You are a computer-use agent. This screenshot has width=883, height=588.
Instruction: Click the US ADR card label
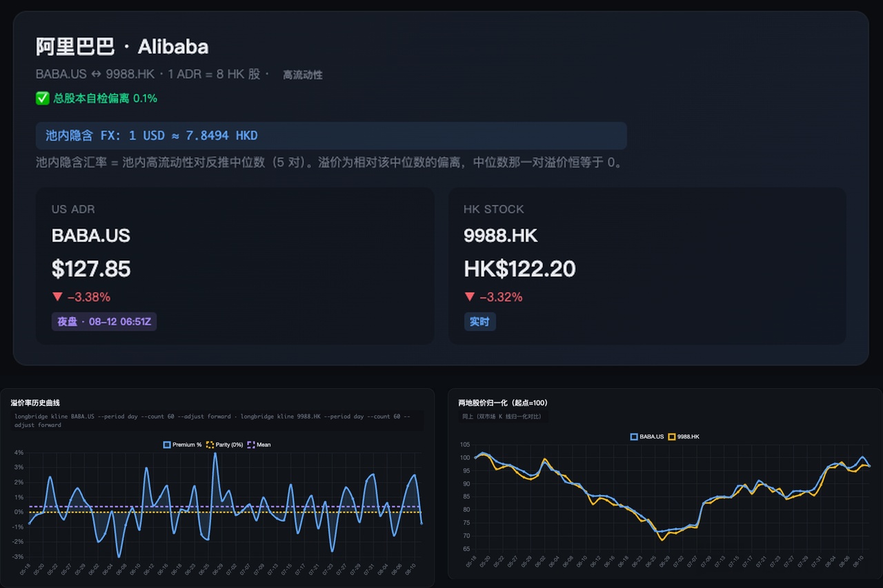coord(73,209)
